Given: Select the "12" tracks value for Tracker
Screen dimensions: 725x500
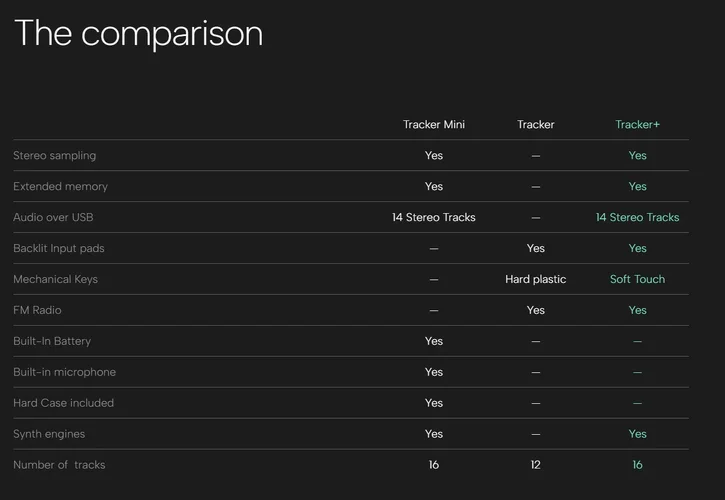Looking at the screenshot, I should tap(535, 466).
